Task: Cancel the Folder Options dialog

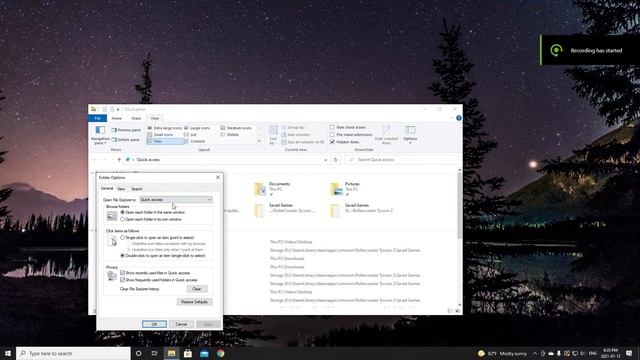Action: 181,324
